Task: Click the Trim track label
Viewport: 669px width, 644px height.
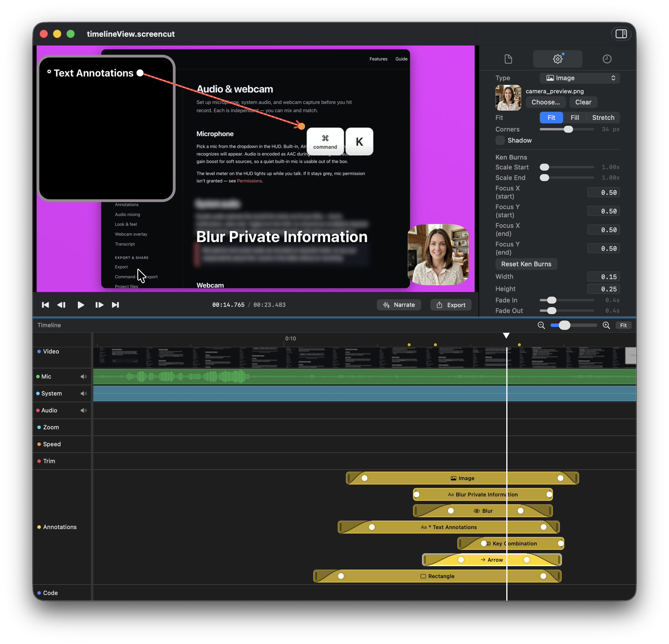Action: click(x=49, y=461)
